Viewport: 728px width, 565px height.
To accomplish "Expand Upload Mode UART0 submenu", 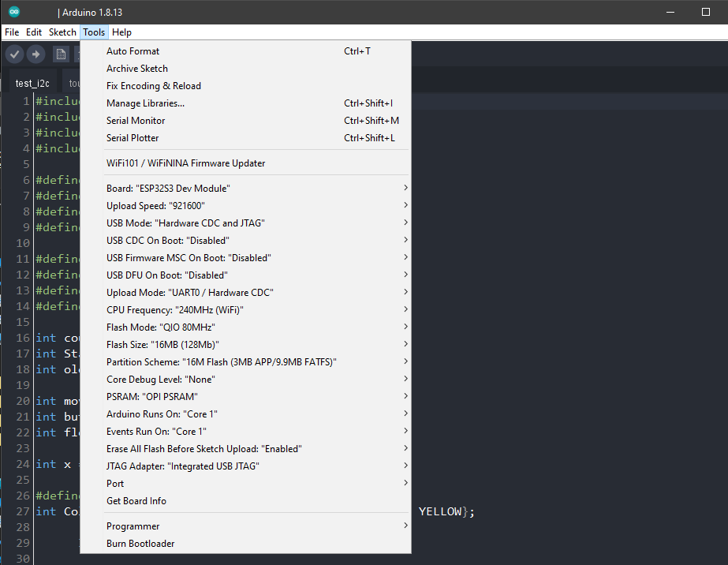I will coord(245,292).
